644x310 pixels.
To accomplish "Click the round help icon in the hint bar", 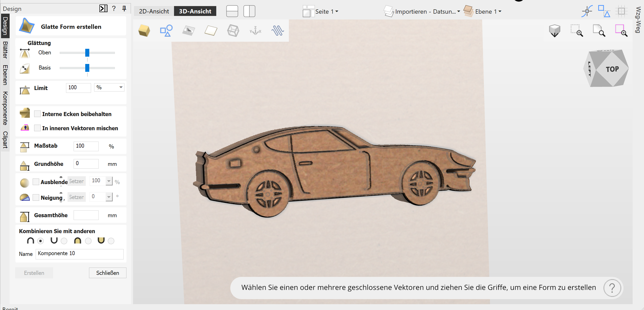I will pyautogui.click(x=612, y=288).
